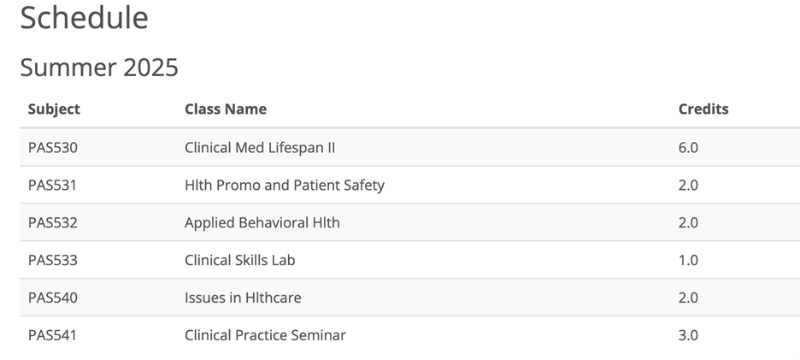Viewport: 800px width, 360px height.
Task: Click Clinical Skills Lab class name
Action: (x=240, y=260)
